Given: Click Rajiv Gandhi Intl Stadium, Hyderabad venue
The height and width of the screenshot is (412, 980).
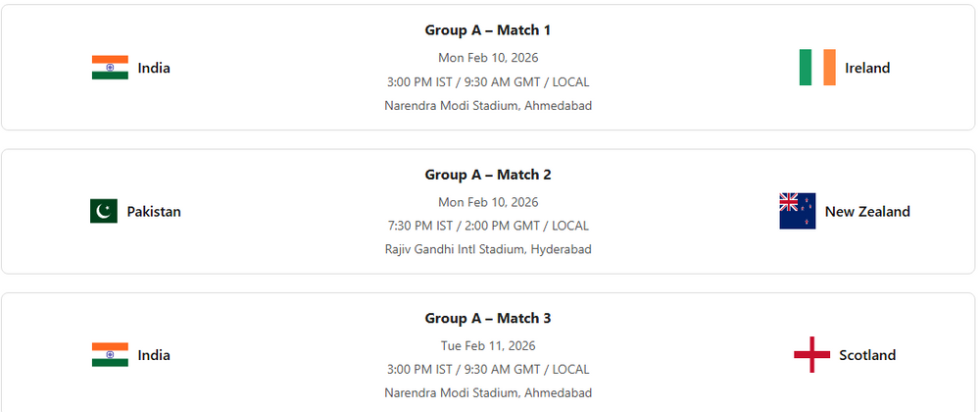Looking at the screenshot, I should [488, 249].
